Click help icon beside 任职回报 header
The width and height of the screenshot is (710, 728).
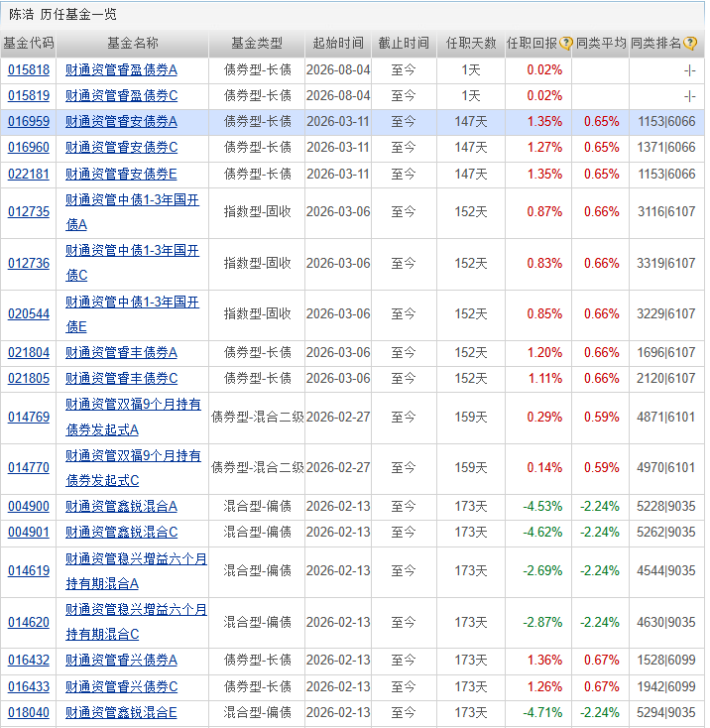pyautogui.click(x=565, y=44)
